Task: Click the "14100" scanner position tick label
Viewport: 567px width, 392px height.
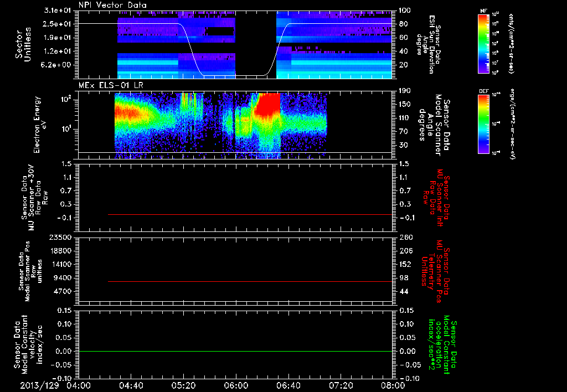Action: click(x=61, y=264)
